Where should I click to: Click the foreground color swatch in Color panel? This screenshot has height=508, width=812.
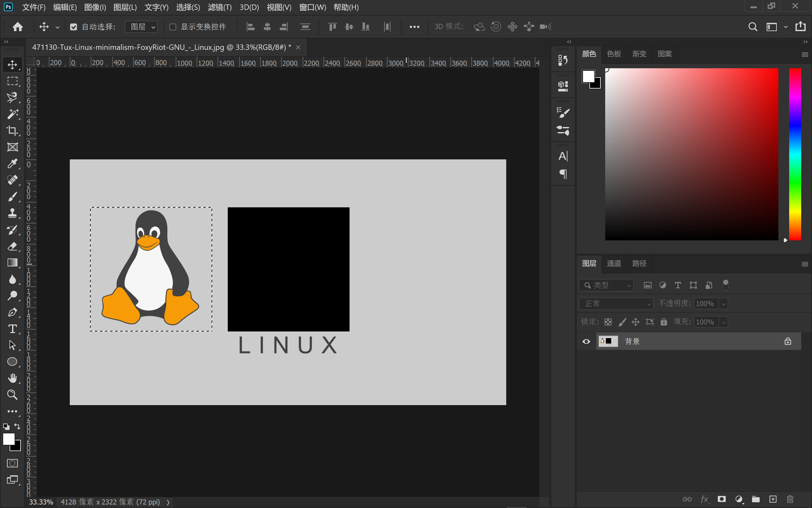(588, 76)
